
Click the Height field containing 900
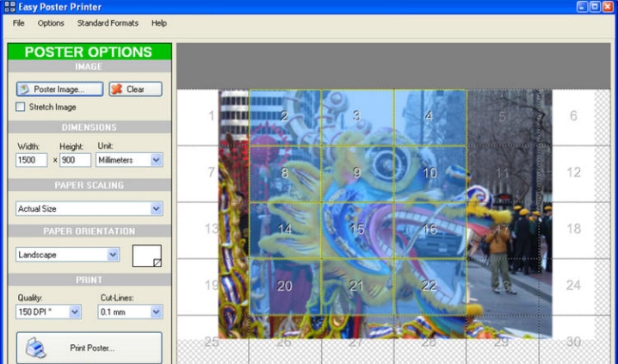pyautogui.click(x=75, y=160)
